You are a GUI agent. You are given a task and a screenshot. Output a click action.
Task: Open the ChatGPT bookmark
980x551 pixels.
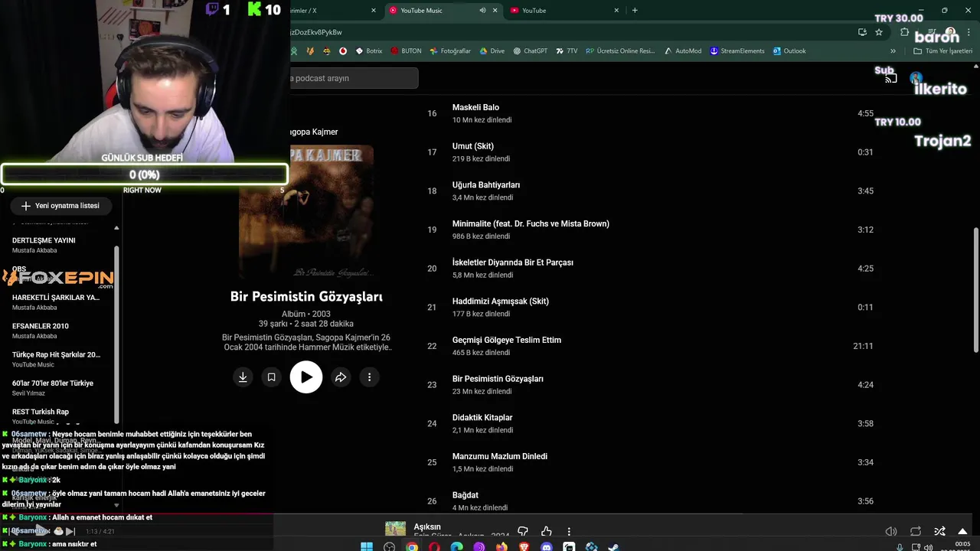pyautogui.click(x=531, y=51)
